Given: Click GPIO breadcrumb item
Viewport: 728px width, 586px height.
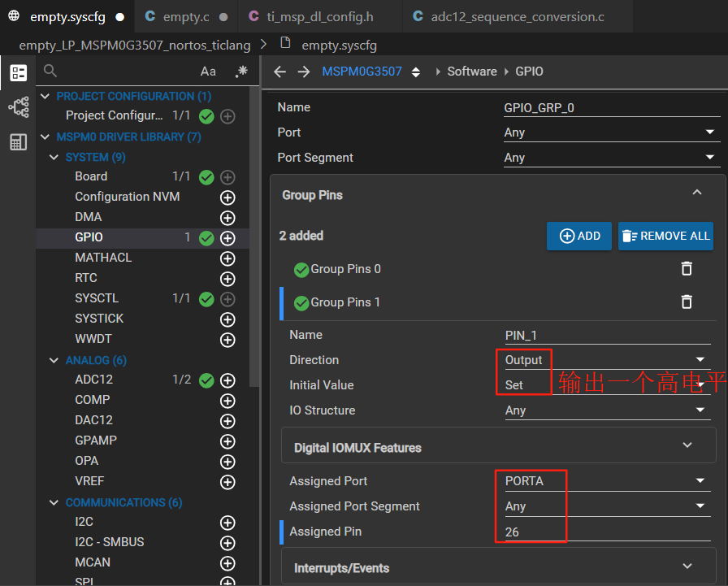Looking at the screenshot, I should pos(529,72).
